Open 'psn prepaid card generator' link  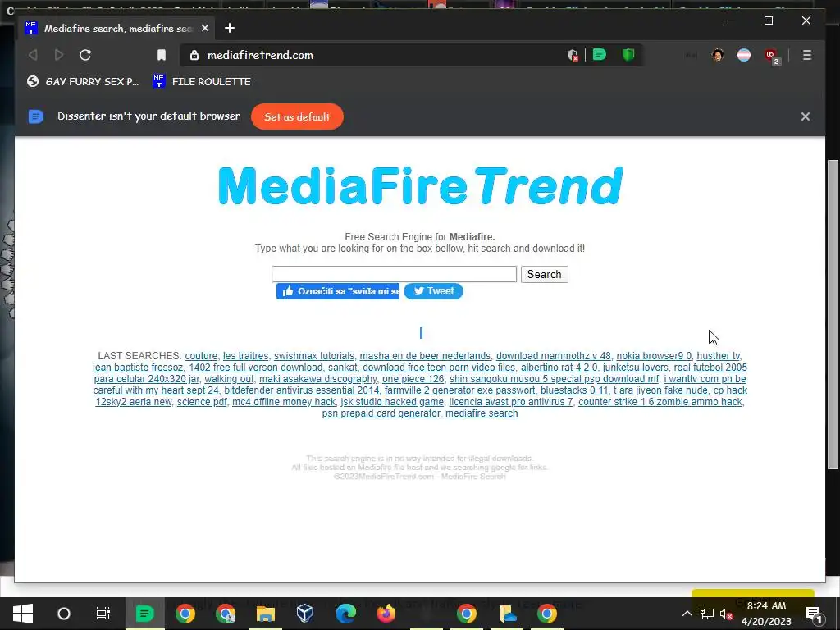[x=381, y=413]
